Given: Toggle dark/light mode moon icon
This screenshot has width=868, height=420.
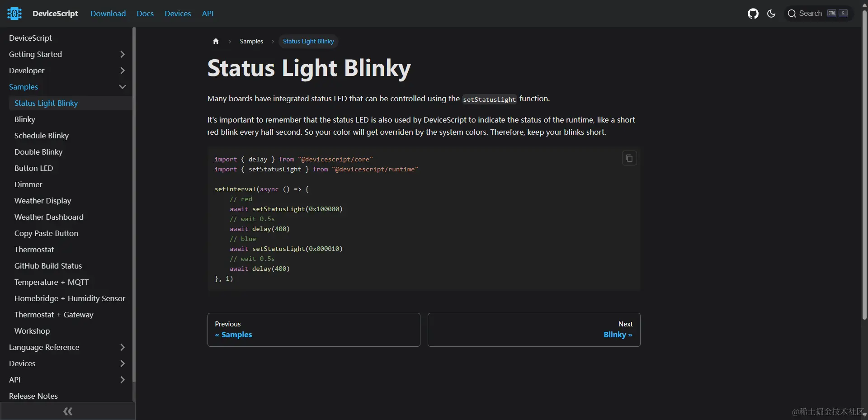Looking at the screenshot, I should coord(771,14).
